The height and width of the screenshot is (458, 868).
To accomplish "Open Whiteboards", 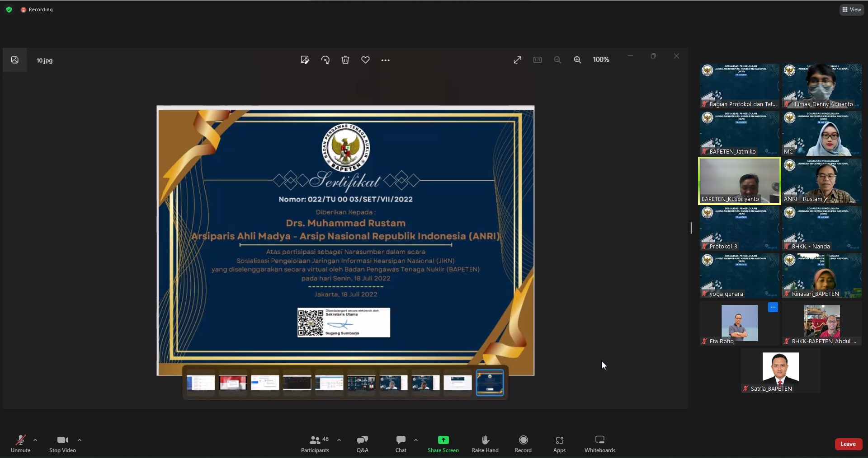I will coord(600,444).
